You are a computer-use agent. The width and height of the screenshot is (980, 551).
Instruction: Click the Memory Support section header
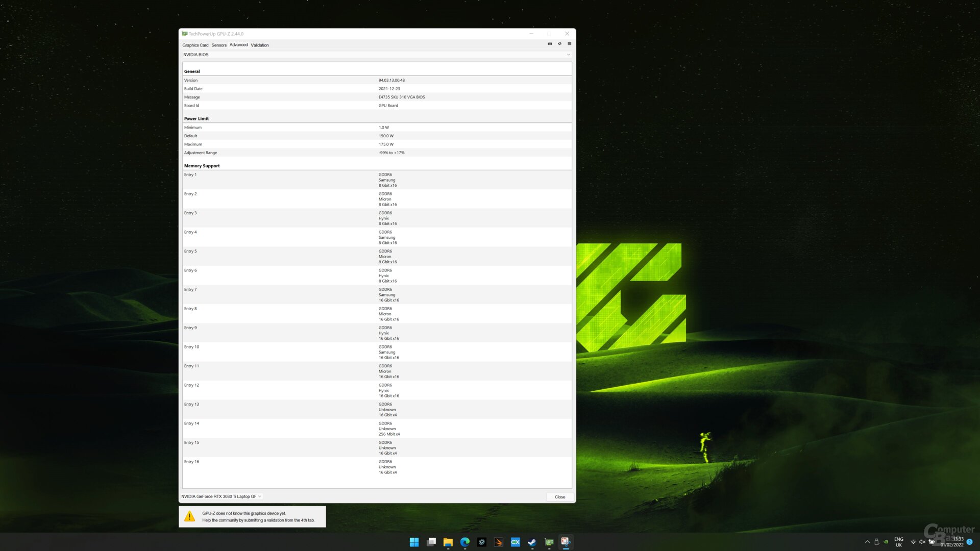(x=202, y=166)
